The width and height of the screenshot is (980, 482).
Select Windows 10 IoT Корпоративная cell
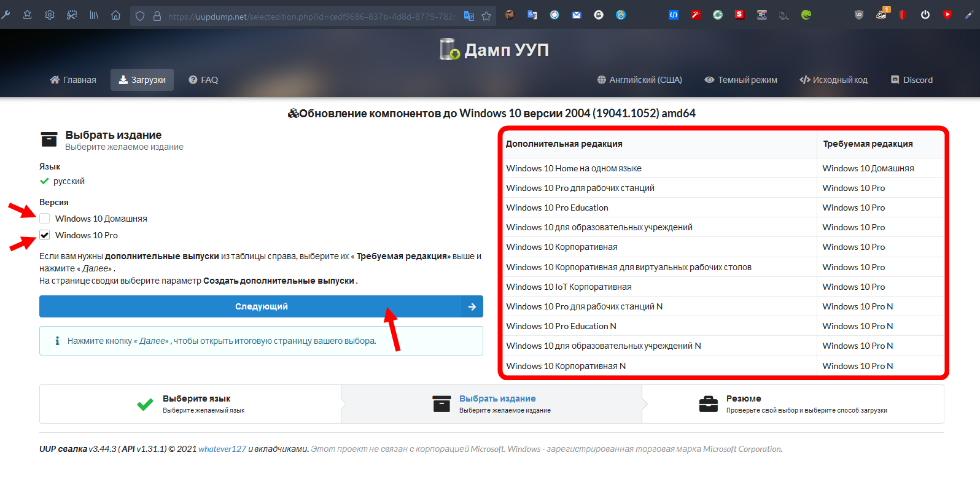659,287
